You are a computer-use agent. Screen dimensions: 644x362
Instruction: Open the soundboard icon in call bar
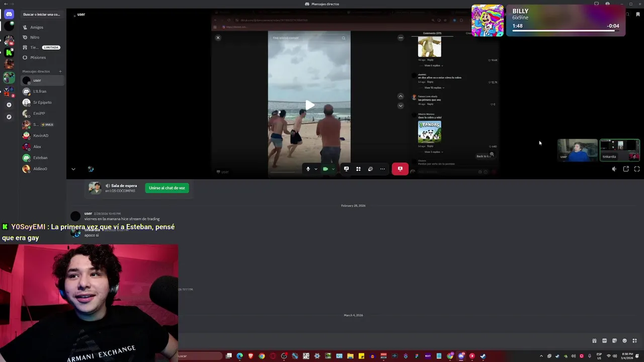(370, 169)
